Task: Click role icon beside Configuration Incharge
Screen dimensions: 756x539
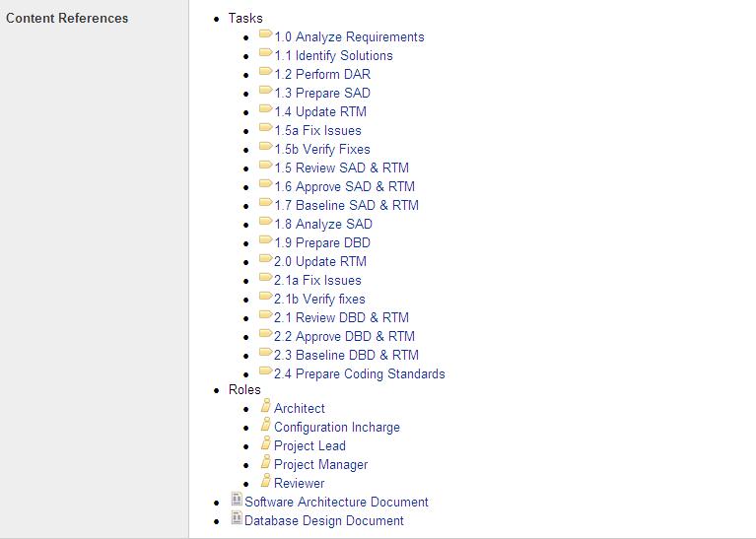Action: (266, 425)
